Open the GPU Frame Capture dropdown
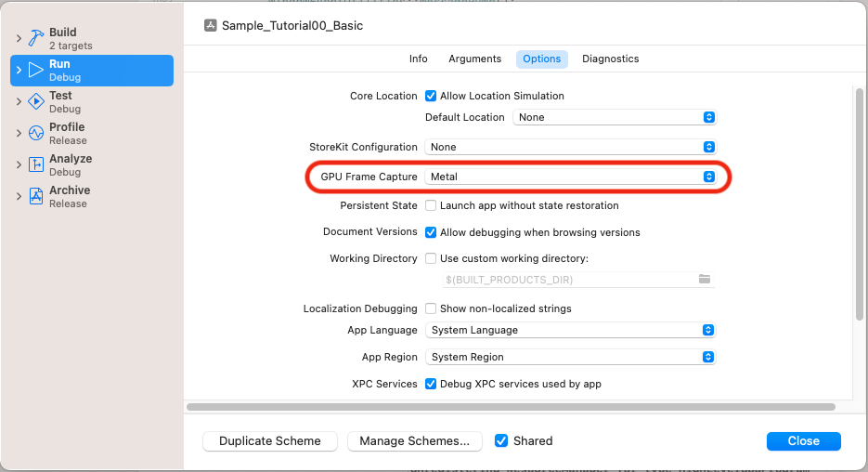 click(x=570, y=177)
